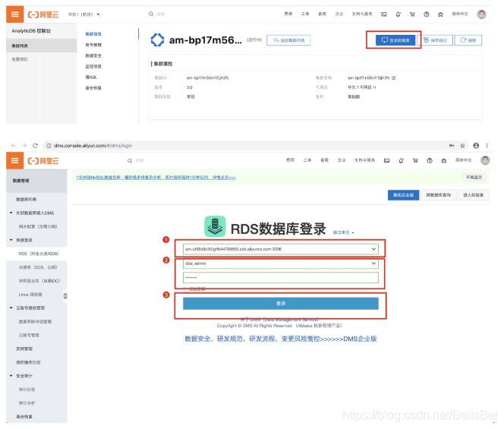Collapse 云账号授权管理 section in DMS sidebar
This screenshot has height=429, width=504.
(11, 308)
